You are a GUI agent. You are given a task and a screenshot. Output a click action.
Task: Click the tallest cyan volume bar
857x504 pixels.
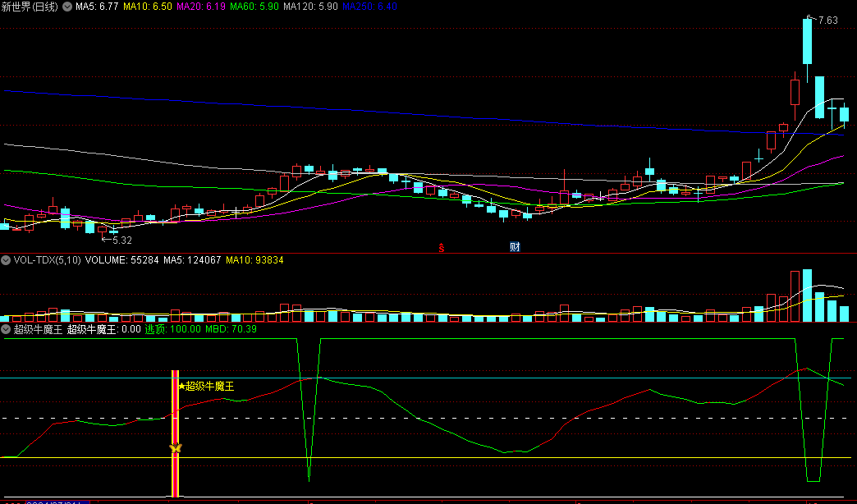pos(807,296)
